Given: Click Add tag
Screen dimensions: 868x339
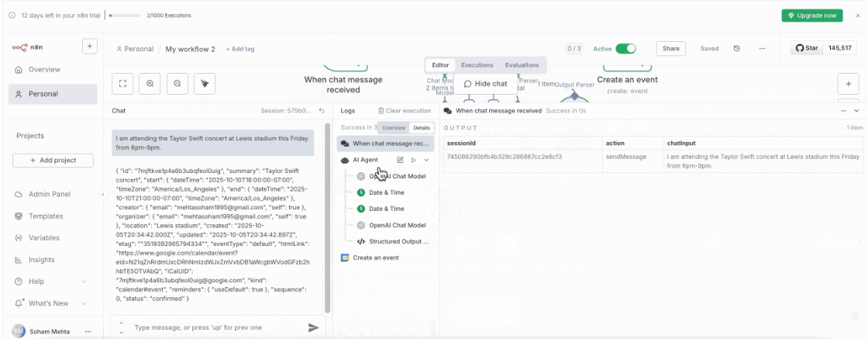Looking at the screenshot, I should click(x=240, y=49).
